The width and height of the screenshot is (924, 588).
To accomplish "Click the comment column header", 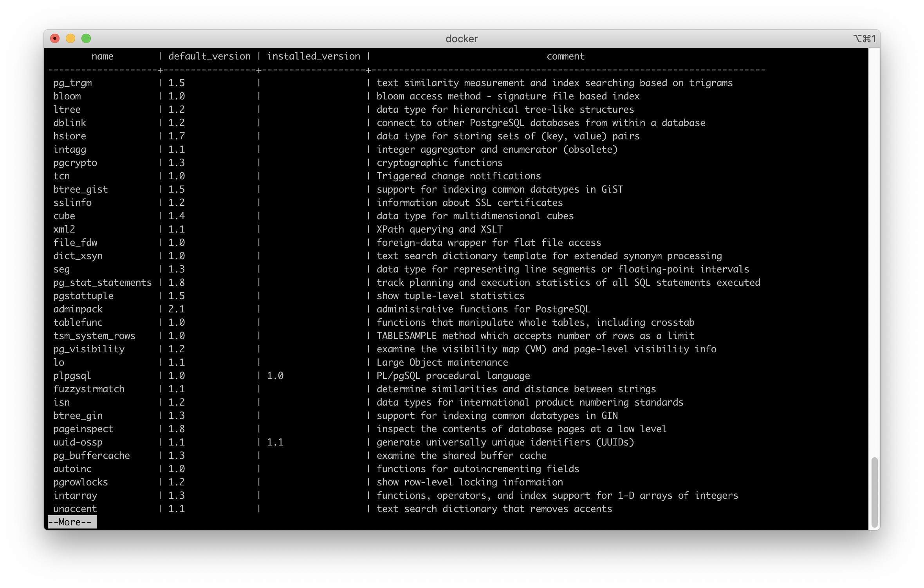I will click(x=565, y=56).
